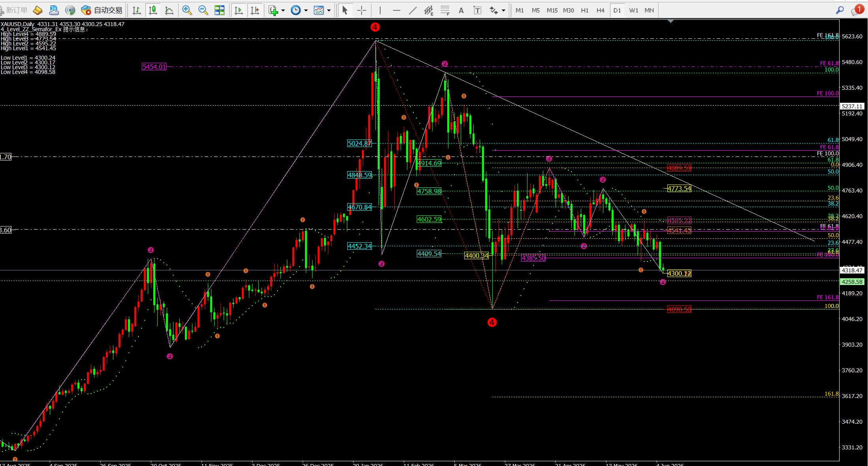Switch to M5 timeframe
The image size is (868, 466).
pos(536,10)
